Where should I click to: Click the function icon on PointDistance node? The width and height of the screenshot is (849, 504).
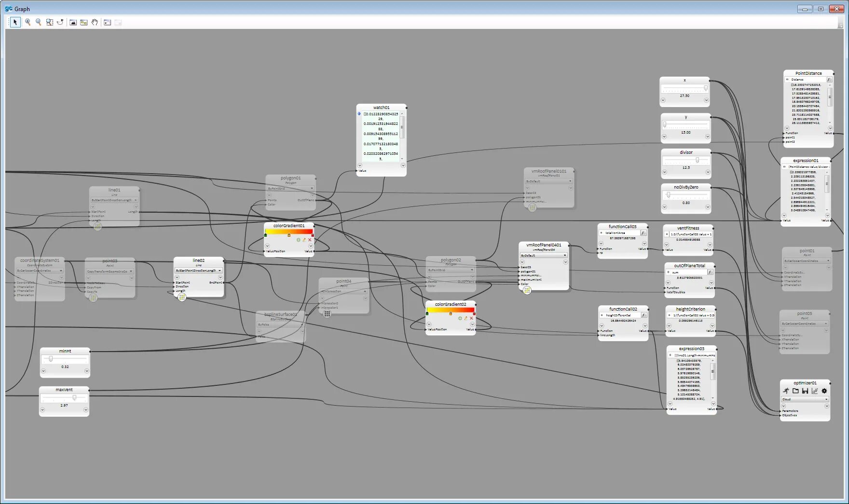830,80
